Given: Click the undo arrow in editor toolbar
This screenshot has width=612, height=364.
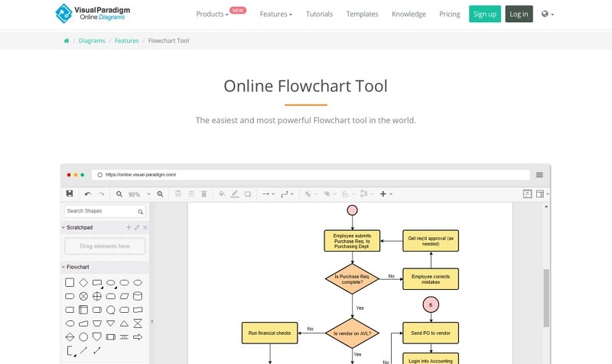Looking at the screenshot, I should [x=88, y=194].
